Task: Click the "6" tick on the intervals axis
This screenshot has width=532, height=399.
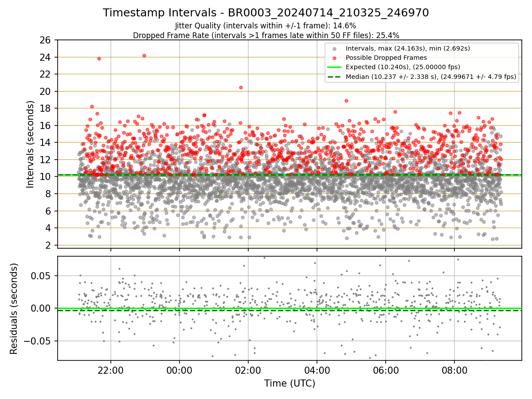Action: point(48,211)
